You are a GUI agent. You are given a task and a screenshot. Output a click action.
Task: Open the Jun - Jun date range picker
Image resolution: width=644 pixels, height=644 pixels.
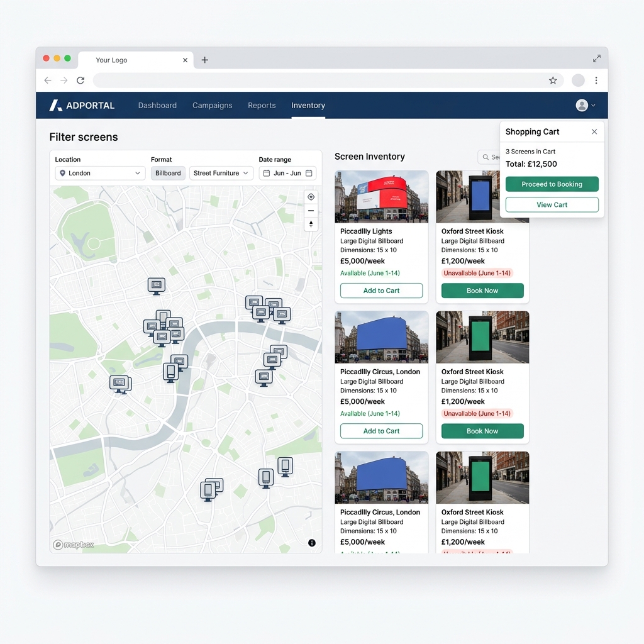[x=287, y=174]
